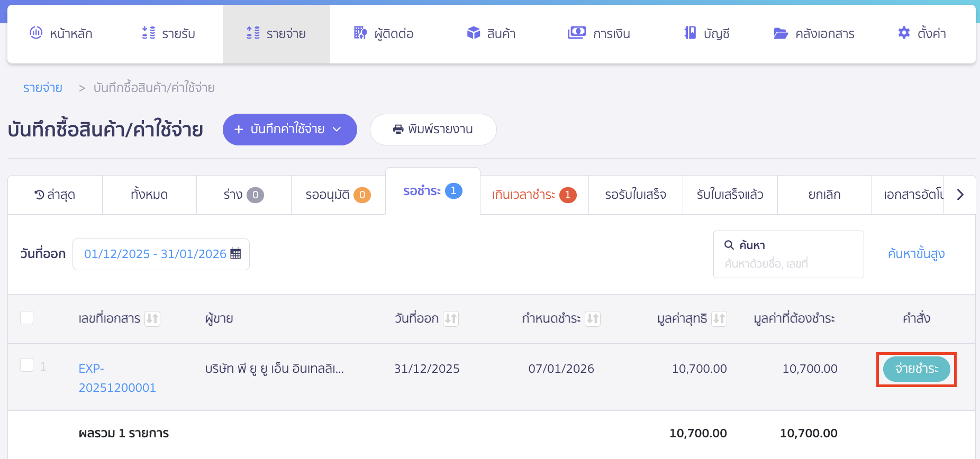
Task: Click the มูลค่าที่ต้องชำระ column header
Action: click(x=794, y=318)
